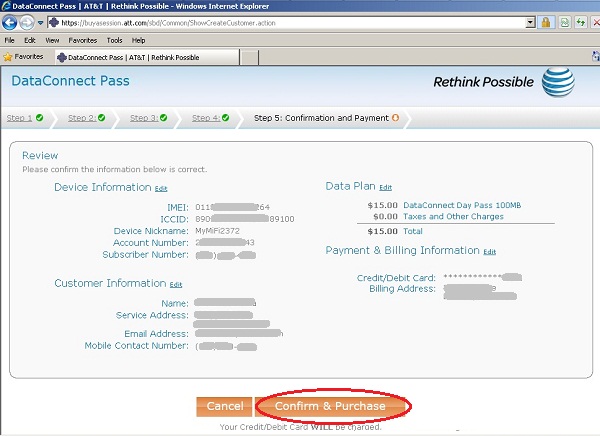This screenshot has width=600, height=436.
Task: Click the green refresh arrows icon
Action: (580, 23)
